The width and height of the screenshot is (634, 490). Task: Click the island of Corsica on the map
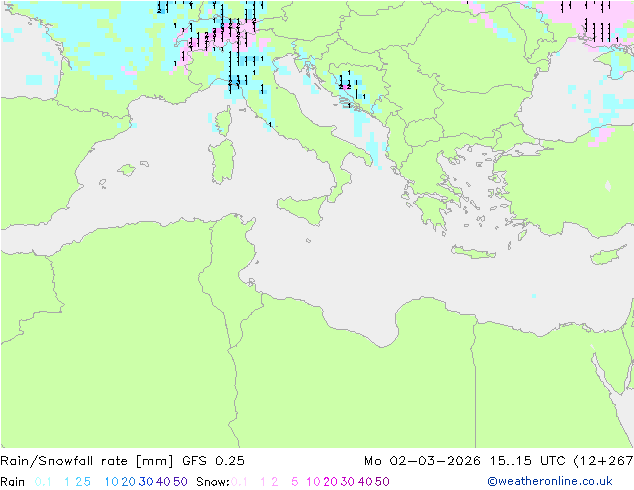[x=223, y=120]
